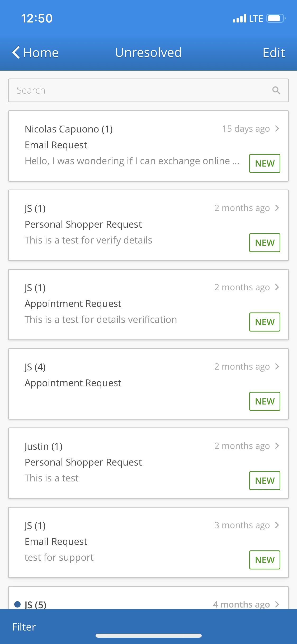Tap the Unresolved title in navigation bar
The image size is (297, 644).
[x=148, y=52]
